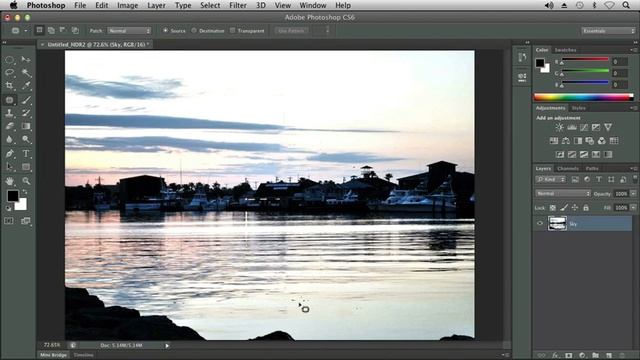This screenshot has width=640, height=360.
Task: Open the Filter menu
Action: click(x=238, y=5)
